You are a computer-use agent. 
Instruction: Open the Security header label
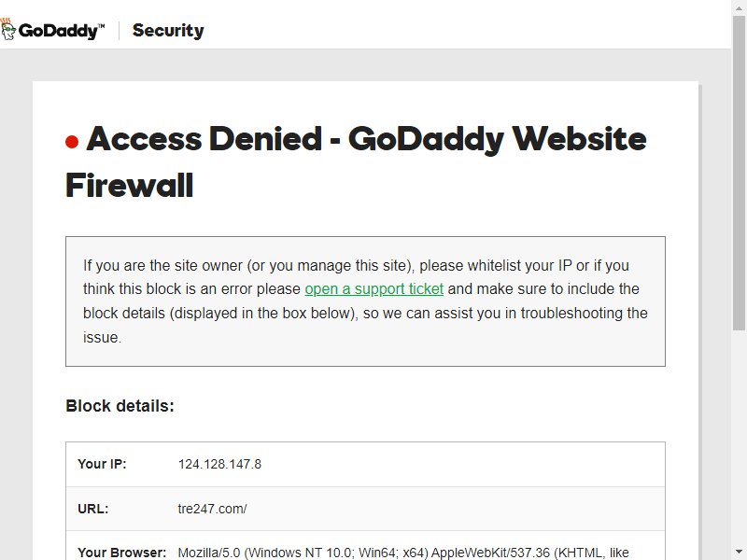pyautogui.click(x=168, y=31)
